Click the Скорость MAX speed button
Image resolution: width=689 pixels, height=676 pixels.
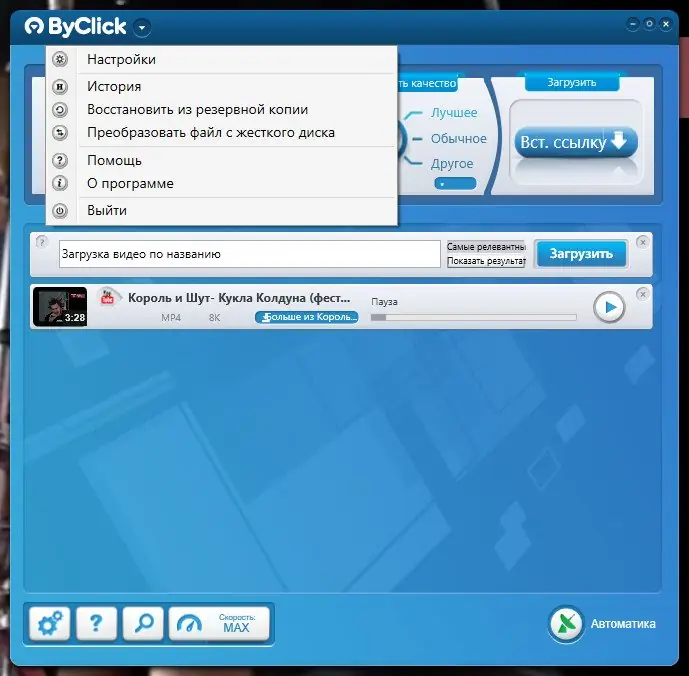(x=219, y=623)
